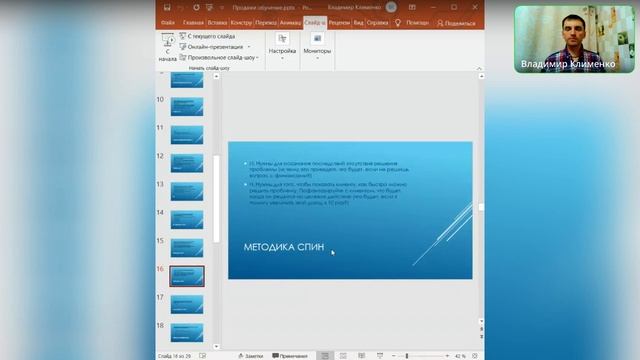Start slideshow С начала
The width and height of the screenshot is (640, 360).
point(167,47)
